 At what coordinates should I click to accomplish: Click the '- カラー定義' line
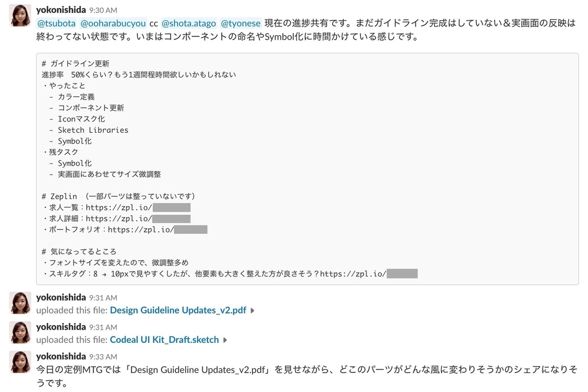click(72, 97)
